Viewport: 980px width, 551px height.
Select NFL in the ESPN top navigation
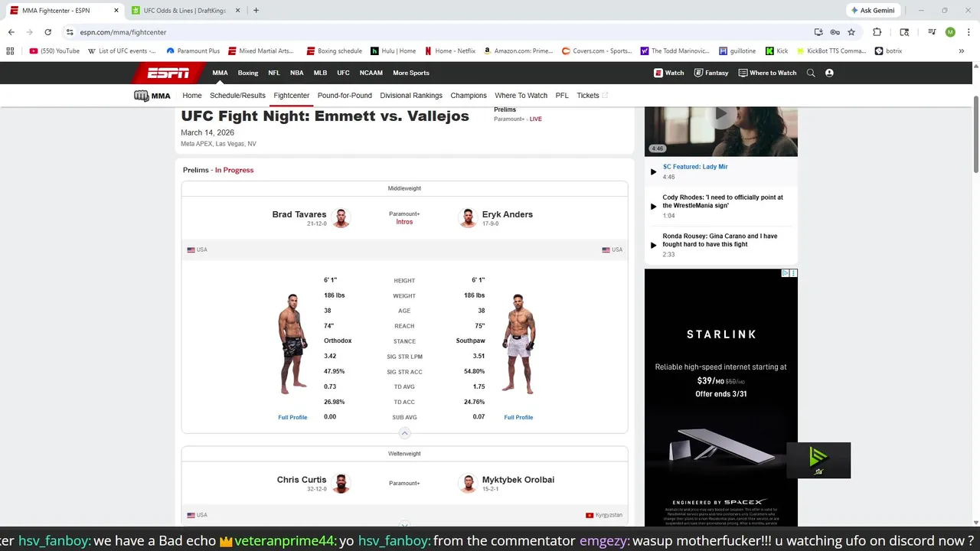[x=274, y=73]
